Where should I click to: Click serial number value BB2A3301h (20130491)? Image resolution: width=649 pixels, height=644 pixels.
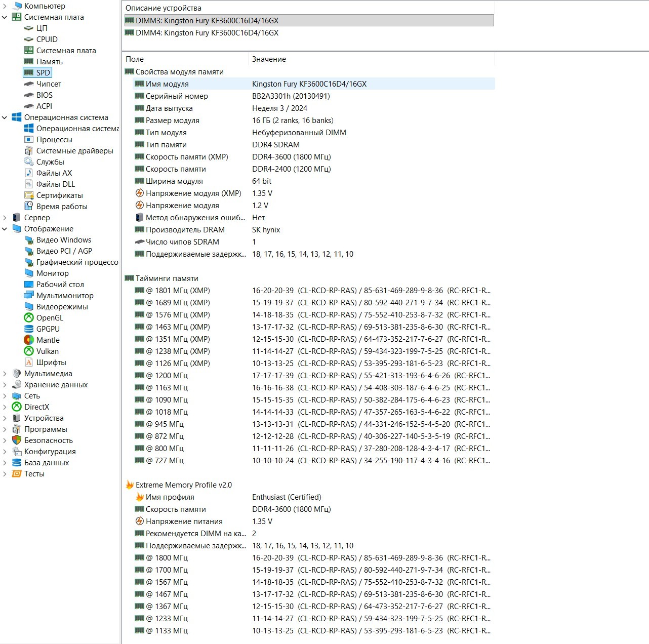(x=291, y=96)
